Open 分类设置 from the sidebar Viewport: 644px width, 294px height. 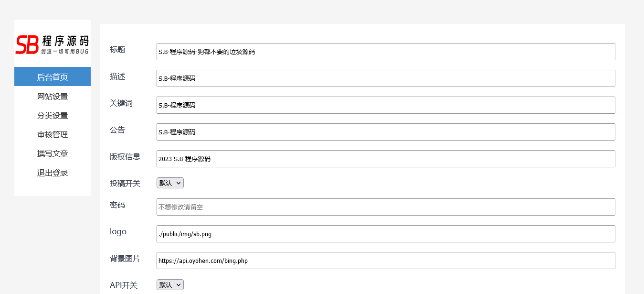click(x=53, y=116)
